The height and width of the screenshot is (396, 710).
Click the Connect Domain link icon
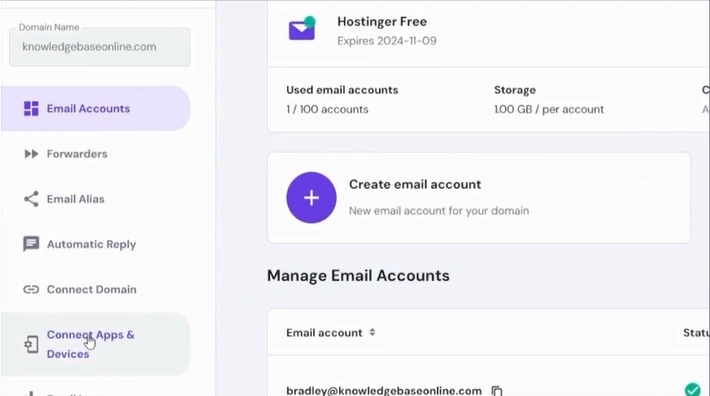tap(31, 289)
